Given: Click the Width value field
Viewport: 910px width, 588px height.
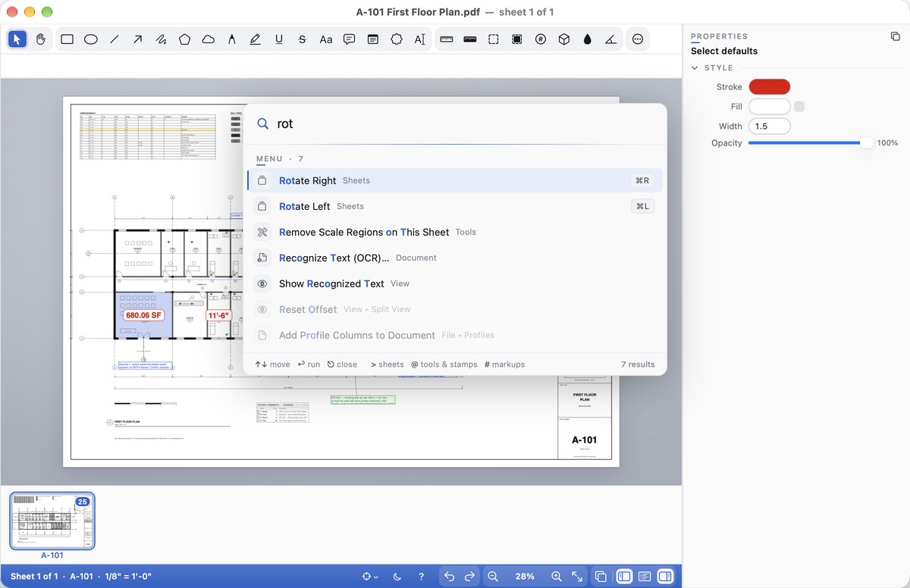Looking at the screenshot, I should click(770, 127).
